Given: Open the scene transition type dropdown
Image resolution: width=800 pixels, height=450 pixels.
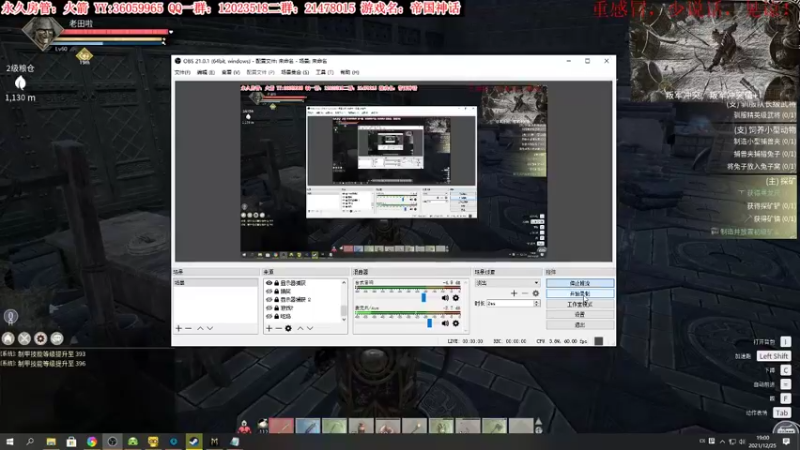Looking at the screenshot, I should [x=507, y=283].
